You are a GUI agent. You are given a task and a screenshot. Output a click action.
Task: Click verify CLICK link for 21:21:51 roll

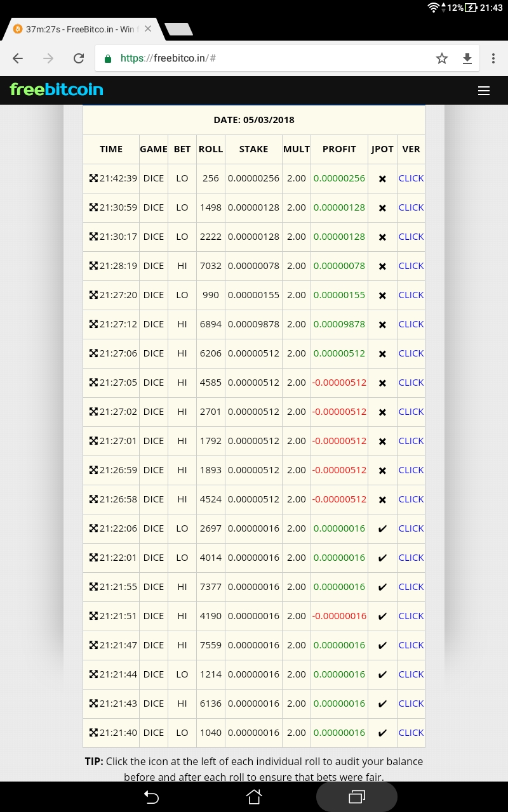411,616
